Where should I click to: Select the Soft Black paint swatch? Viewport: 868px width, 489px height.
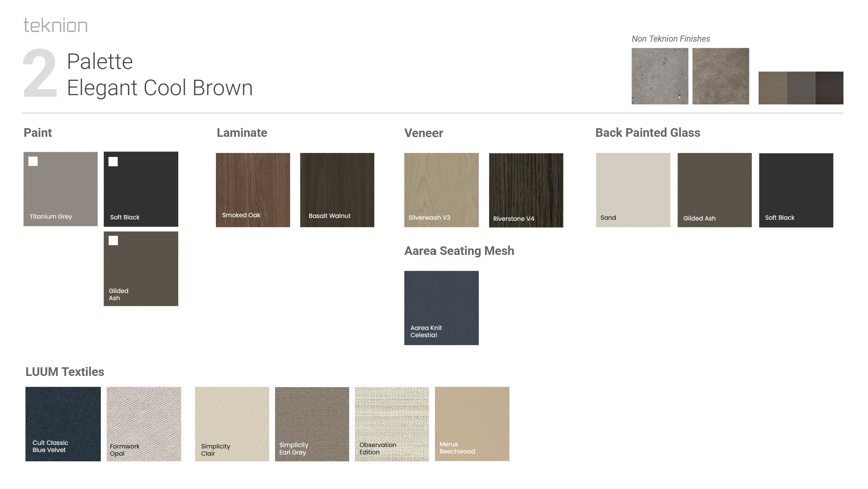[x=141, y=189]
